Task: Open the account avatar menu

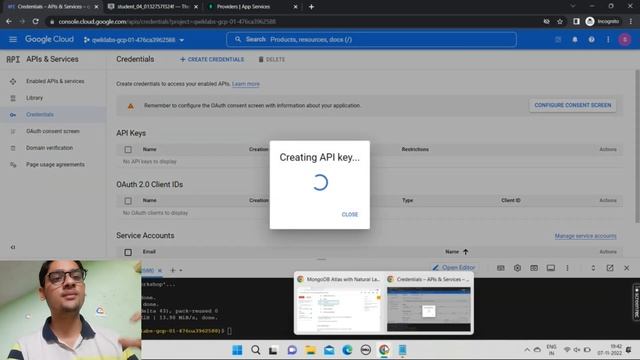Action: click(624, 40)
